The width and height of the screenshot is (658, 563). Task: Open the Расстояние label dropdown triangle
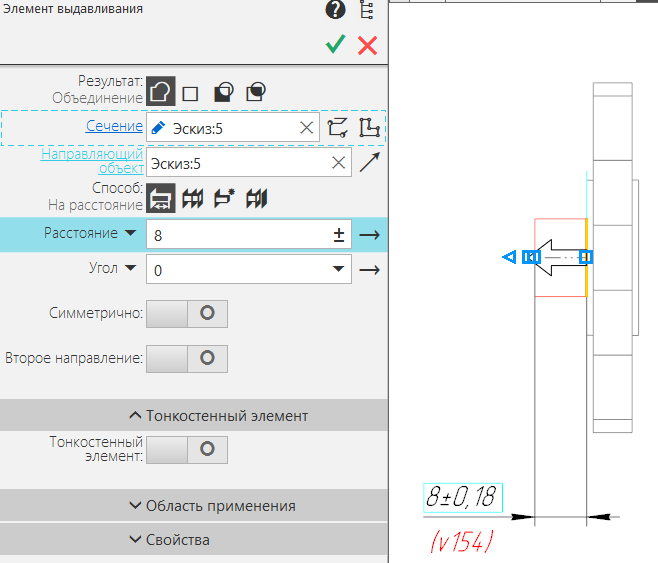click(131, 233)
